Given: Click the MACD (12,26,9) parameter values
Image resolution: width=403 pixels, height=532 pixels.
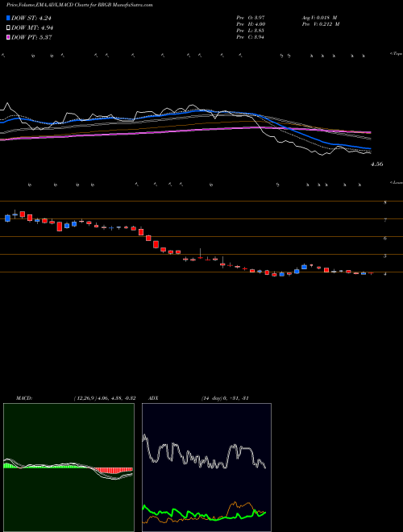Looking at the screenshot, I should click(x=105, y=398).
